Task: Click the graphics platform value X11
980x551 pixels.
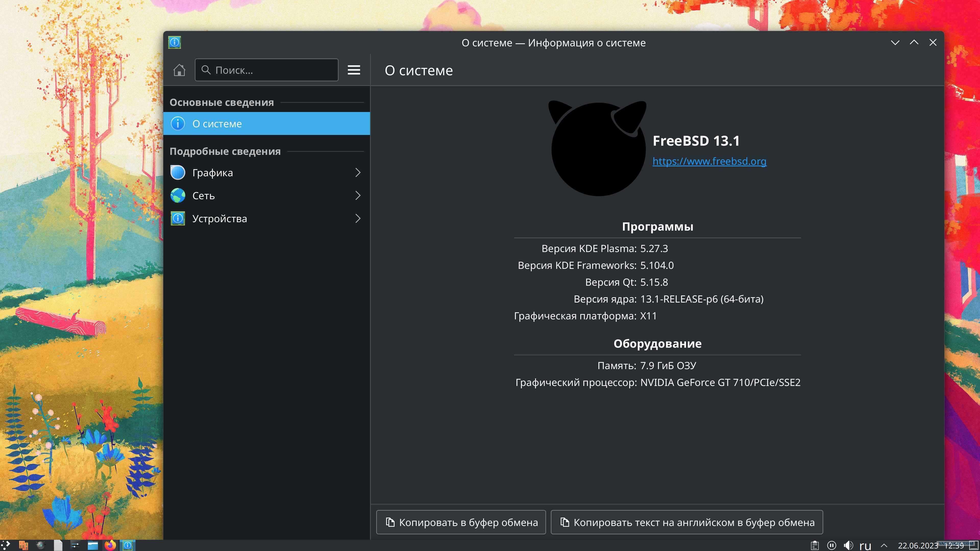Action: 649,316
